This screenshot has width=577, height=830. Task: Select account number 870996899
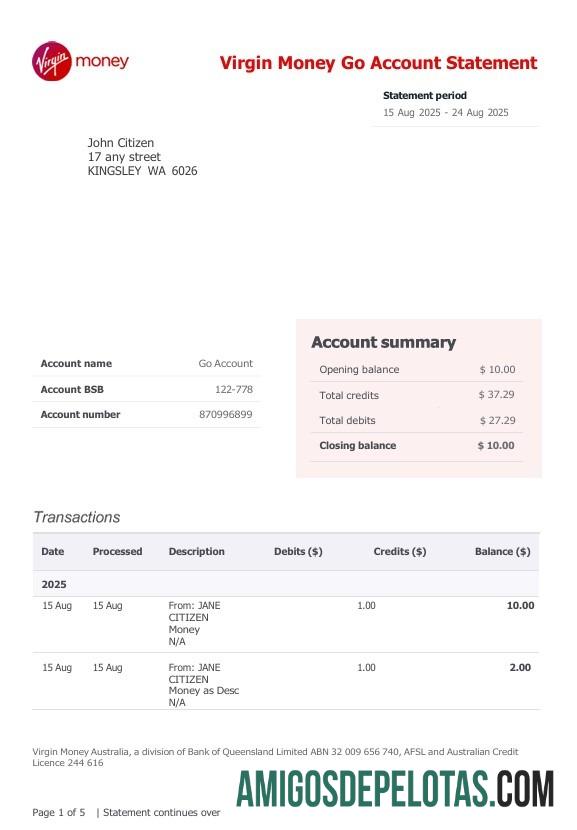pyautogui.click(x=226, y=414)
